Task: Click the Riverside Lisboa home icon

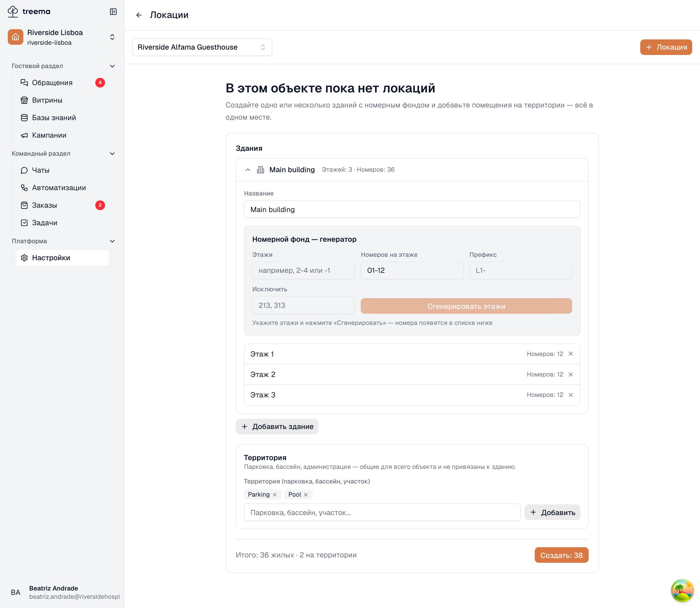Action: (16, 37)
